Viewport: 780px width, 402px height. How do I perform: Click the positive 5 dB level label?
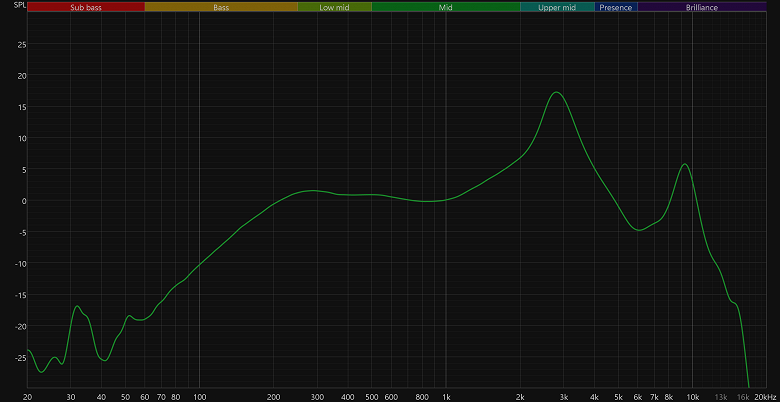tap(24, 170)
